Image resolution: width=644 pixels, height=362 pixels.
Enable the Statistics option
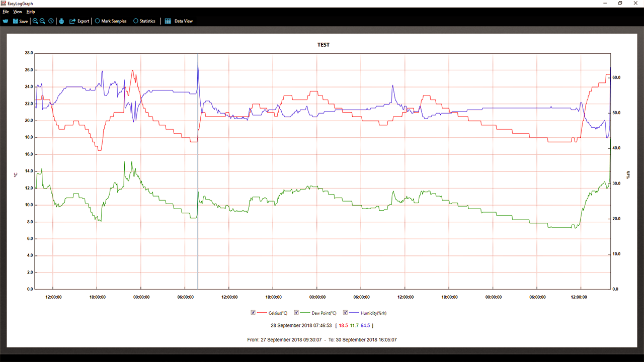[144, 21]
